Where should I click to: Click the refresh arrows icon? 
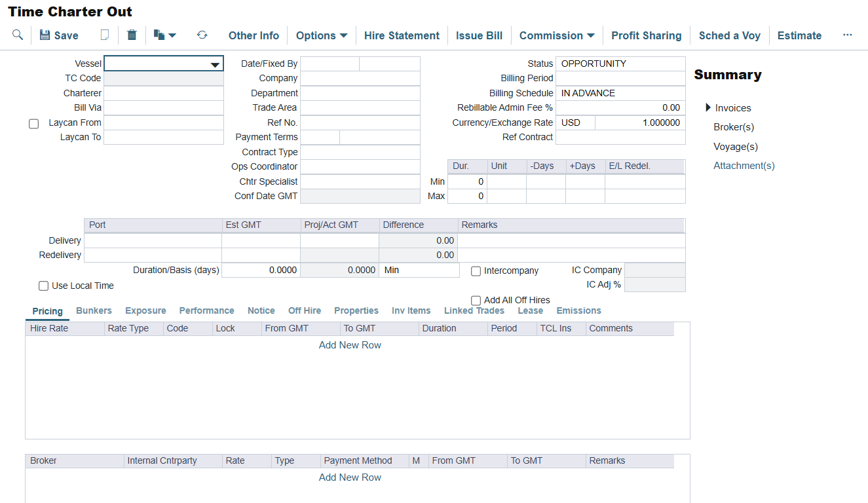tap(202, 35)
